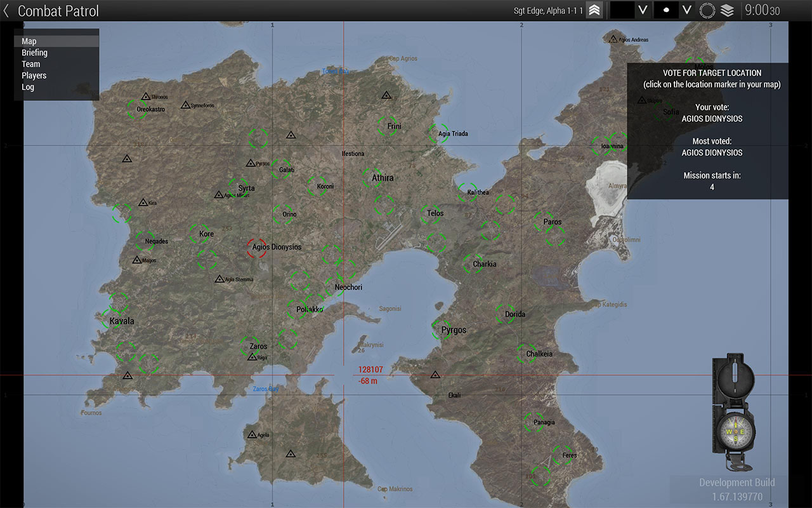
Task: Vote for the Charkia location marker
Action: pyautogui.click(x=473, y=264)
